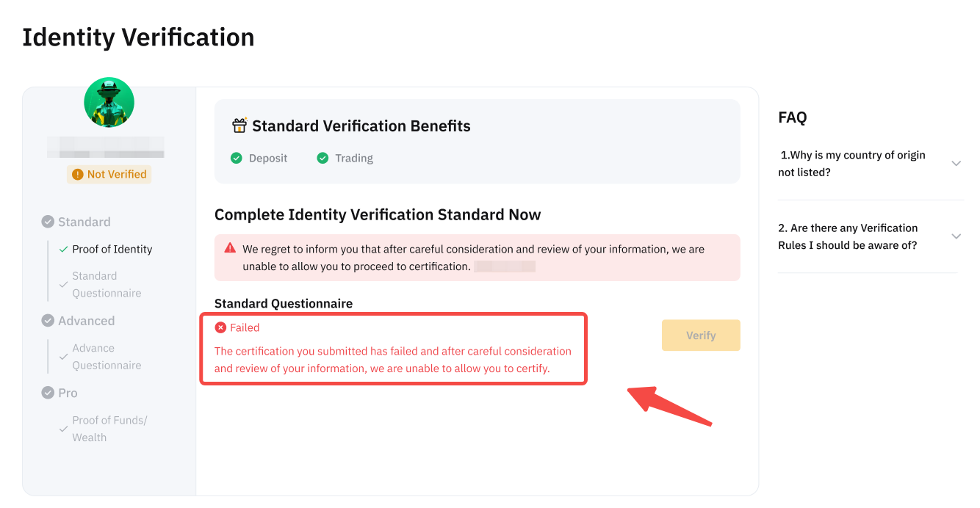
Task: Click the red warning triangle icon
Action: (231, 248)
